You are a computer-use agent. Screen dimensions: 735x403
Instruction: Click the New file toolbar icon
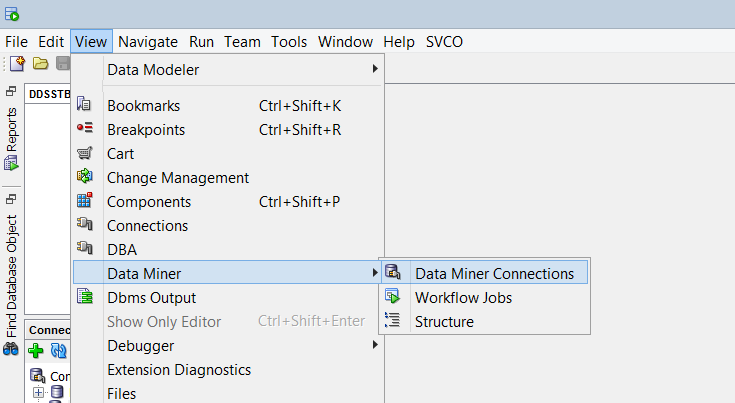click(x=17, y=63)
